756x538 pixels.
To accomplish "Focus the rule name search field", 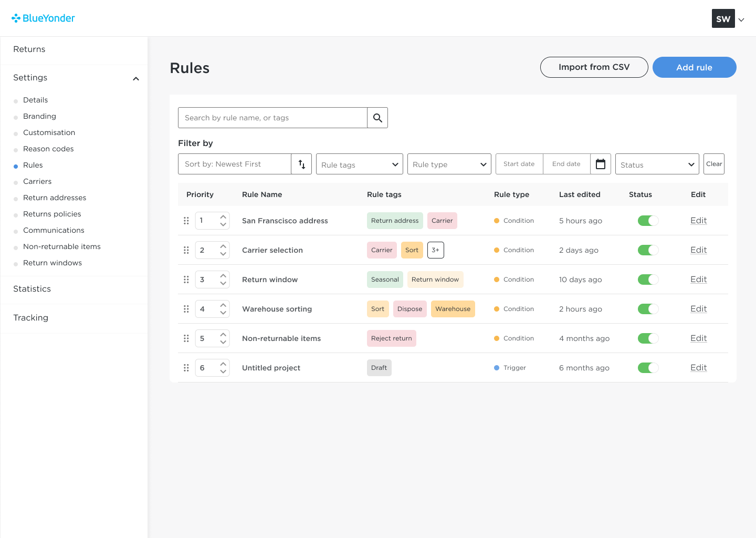I will click(272, 118).
